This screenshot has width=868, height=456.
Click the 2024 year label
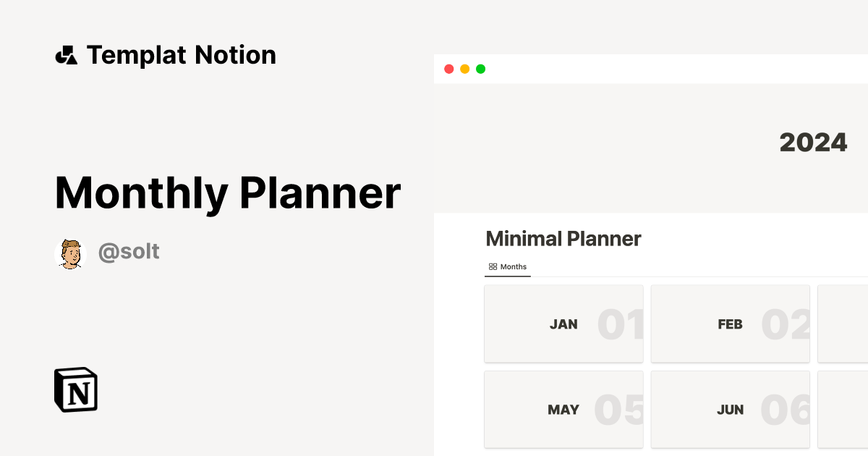[x=813, y=142]
